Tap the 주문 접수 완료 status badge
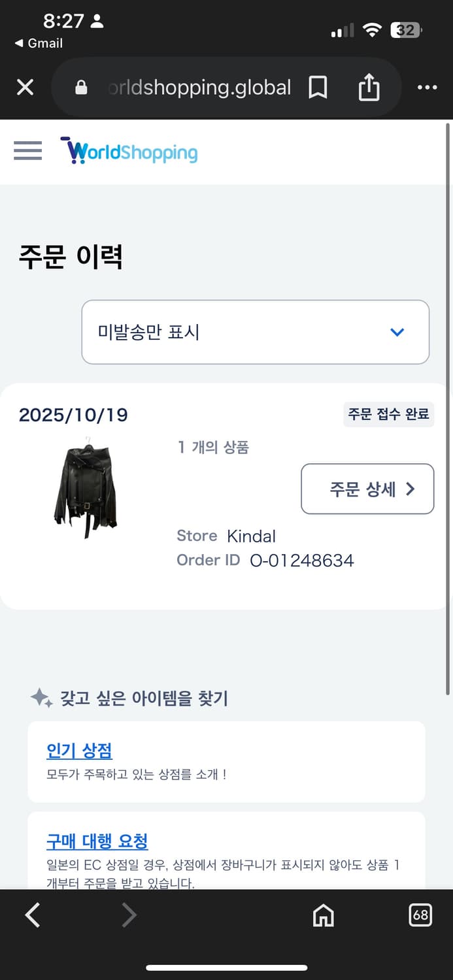 [388, 414]
